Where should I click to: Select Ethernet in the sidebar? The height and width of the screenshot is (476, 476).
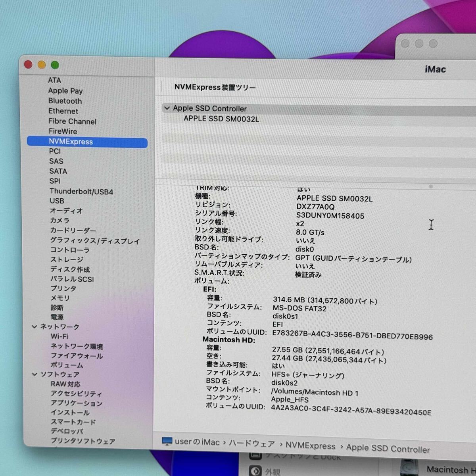(x=63, y=111)
